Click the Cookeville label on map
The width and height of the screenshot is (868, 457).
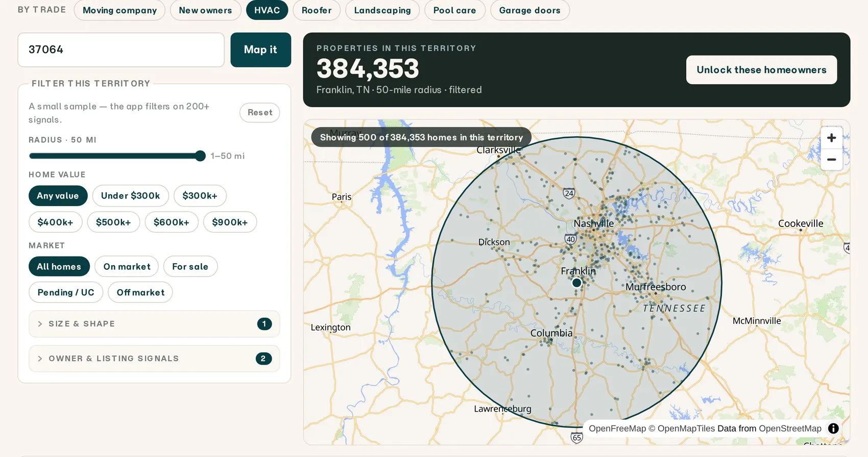coord(801,223)
